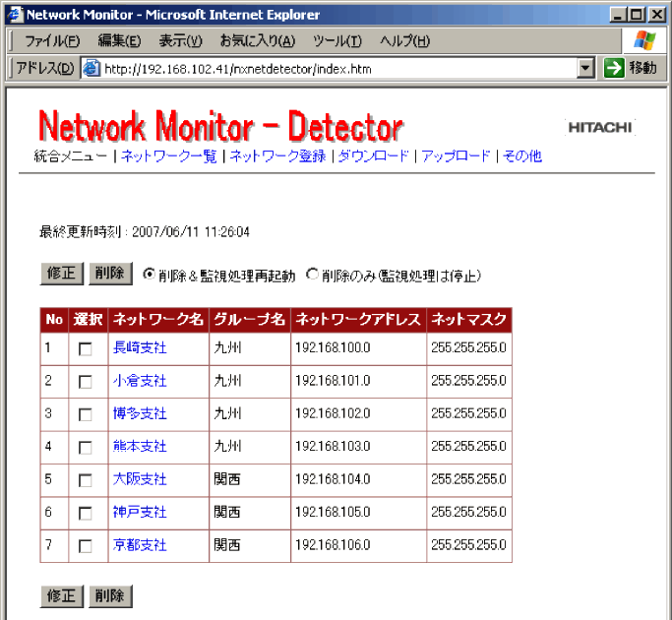Open the 長崎支社 network link

pos(140,347)
